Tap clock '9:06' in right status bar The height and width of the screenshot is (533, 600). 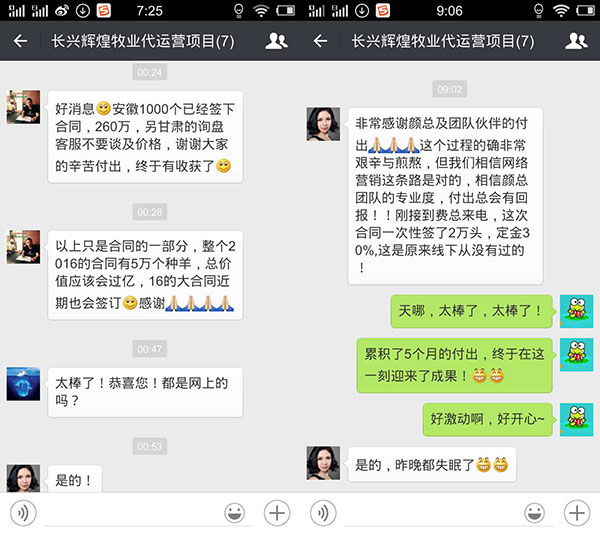pyautogui.click(x=450, y=11)
